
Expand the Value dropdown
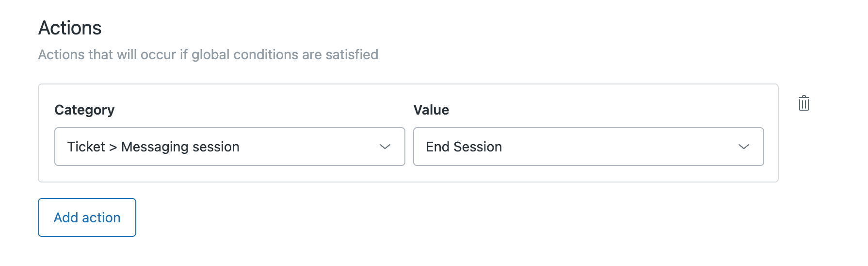[x=588, y=147]
